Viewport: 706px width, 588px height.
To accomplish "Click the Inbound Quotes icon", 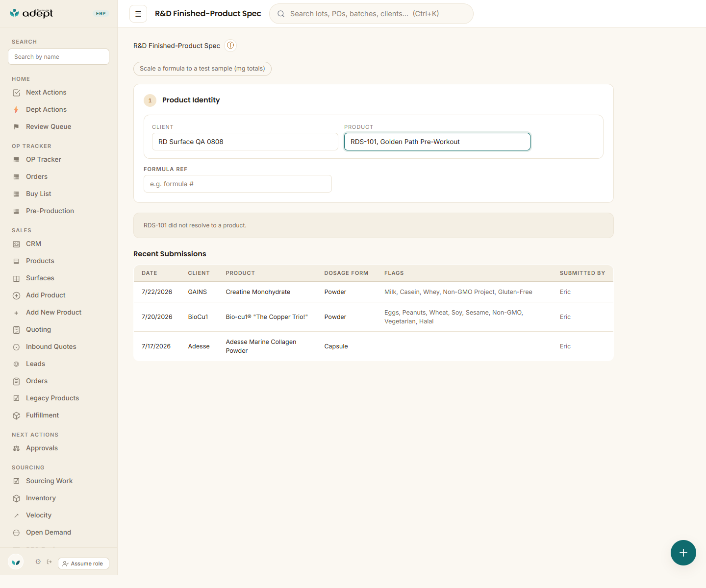I will pos(16,347).
